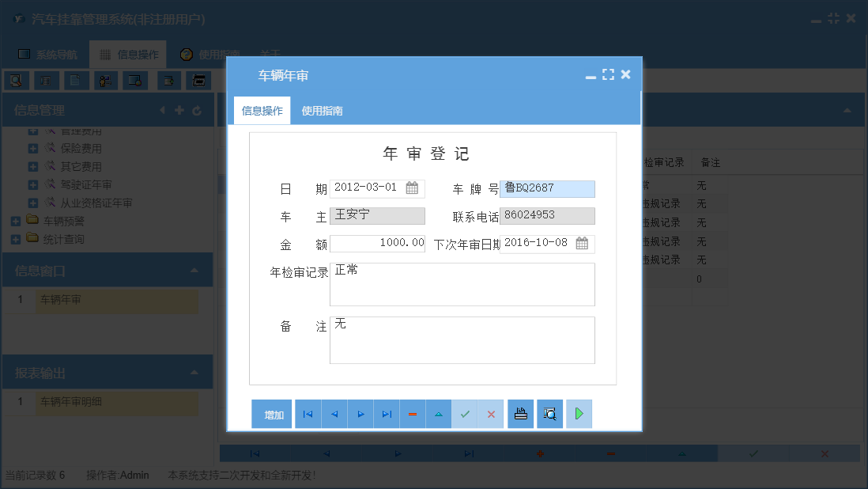This screenshot has height=489, width=868.
Task: Expand the 车辆预警 tree node
Action: click(x=14, y=220)
